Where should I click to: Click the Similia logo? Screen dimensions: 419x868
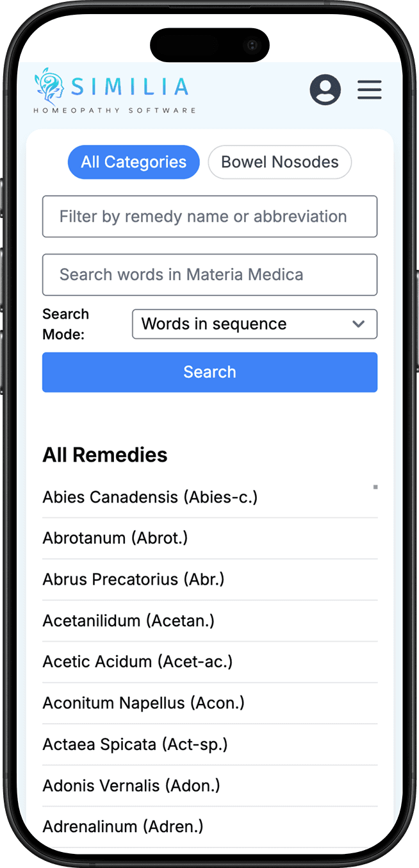[x=113, y=88]
